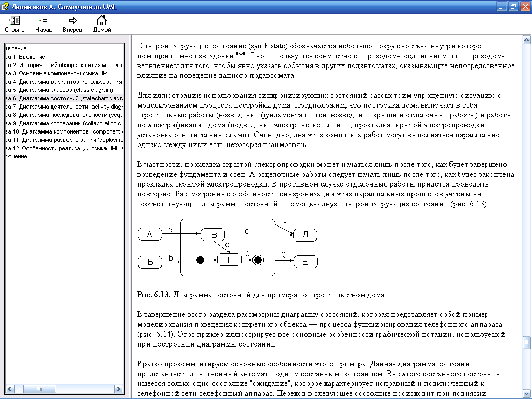
Task: Click the caption 'Рис. 6.13.'
Action: tap(154, 295)
